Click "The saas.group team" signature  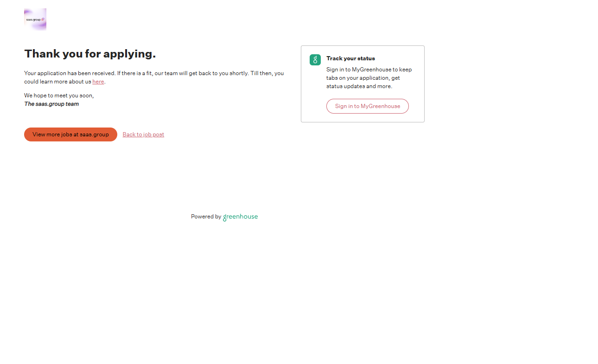tap(51, 104)
